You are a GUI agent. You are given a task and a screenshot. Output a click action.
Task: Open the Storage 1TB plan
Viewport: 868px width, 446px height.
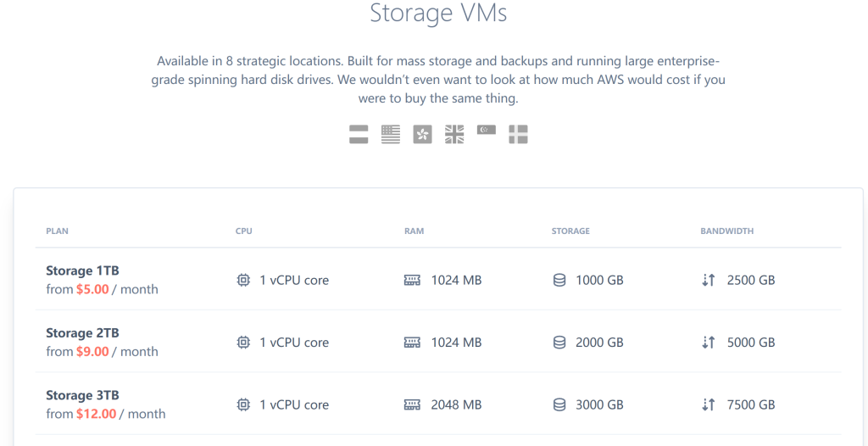(x=82, y=270)
